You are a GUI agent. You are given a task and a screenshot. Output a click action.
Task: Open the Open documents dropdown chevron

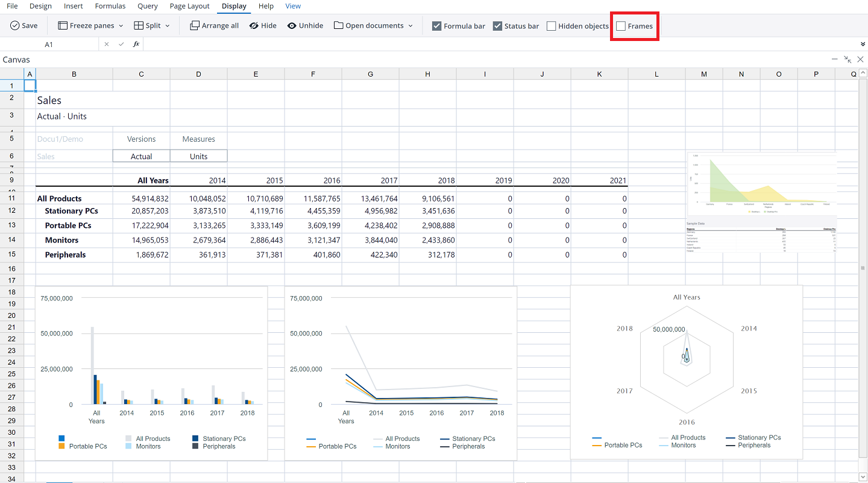pos(409,25)
